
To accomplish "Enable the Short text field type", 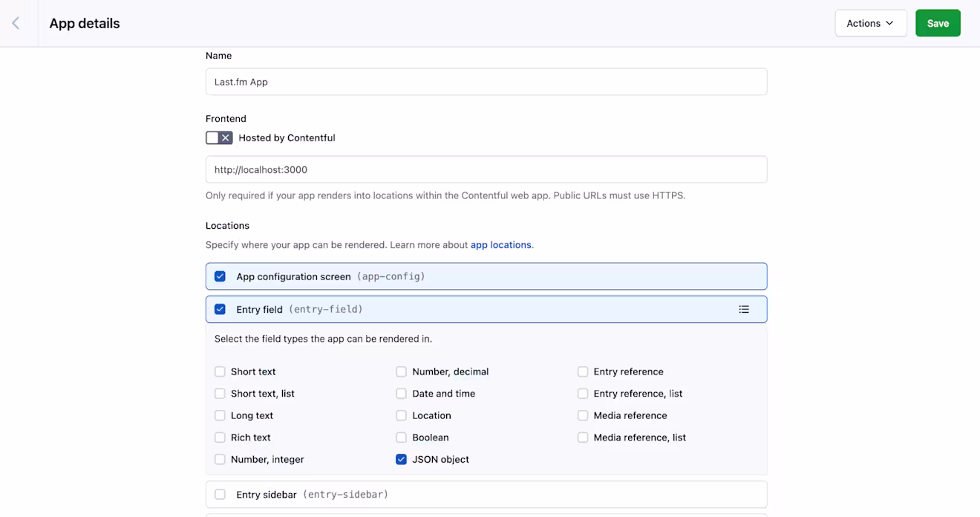I will tap(220, 371).
